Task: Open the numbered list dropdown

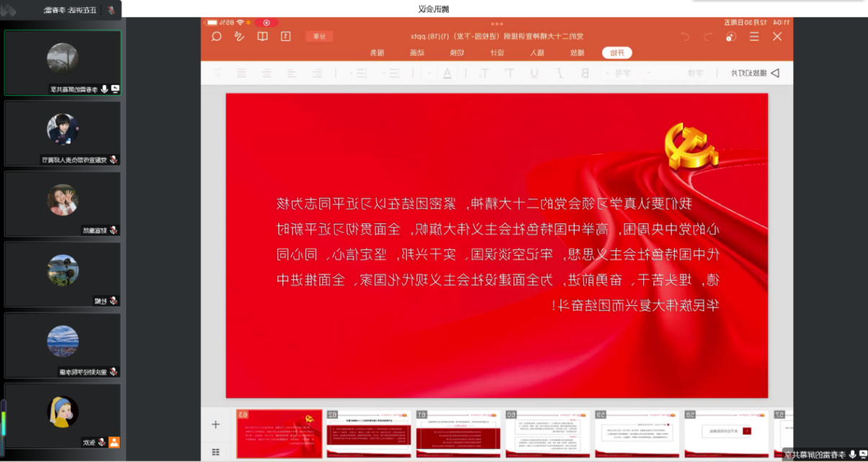Action: pos(358,73)
